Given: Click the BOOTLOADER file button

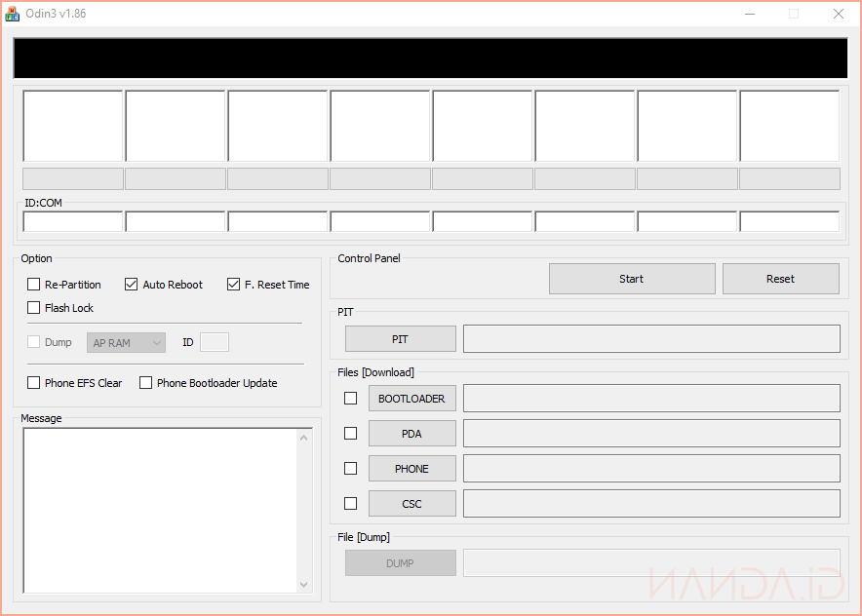Looking at the screenshot, I should (411, 399).
